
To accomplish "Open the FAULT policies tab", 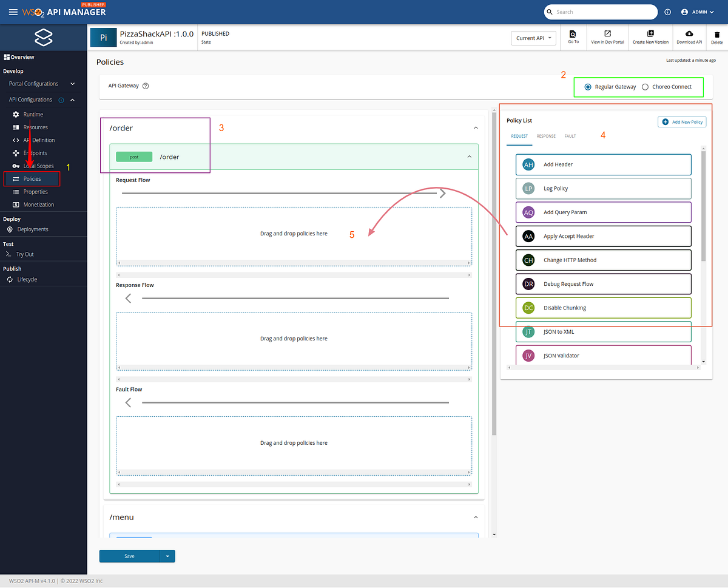I will pos(570,136).
